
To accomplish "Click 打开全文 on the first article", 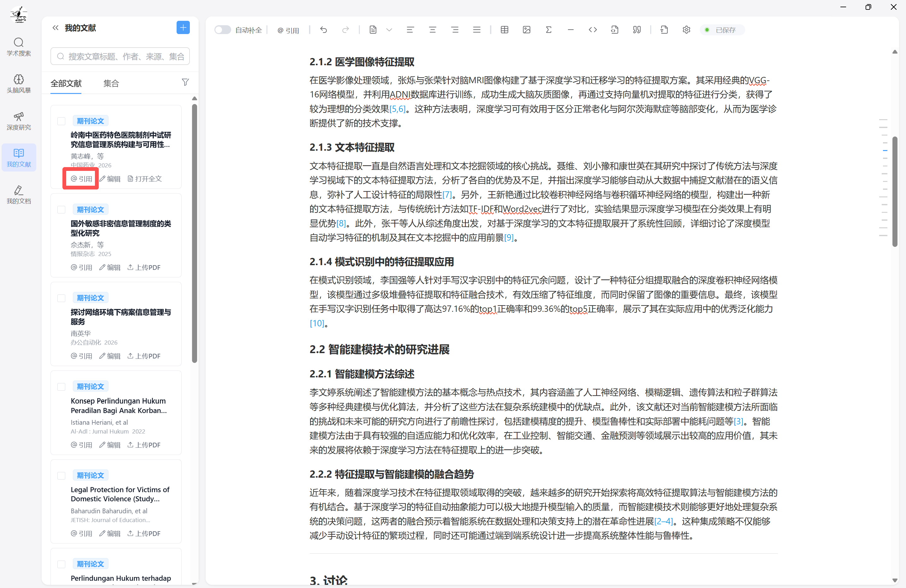I will coord(145,178).
